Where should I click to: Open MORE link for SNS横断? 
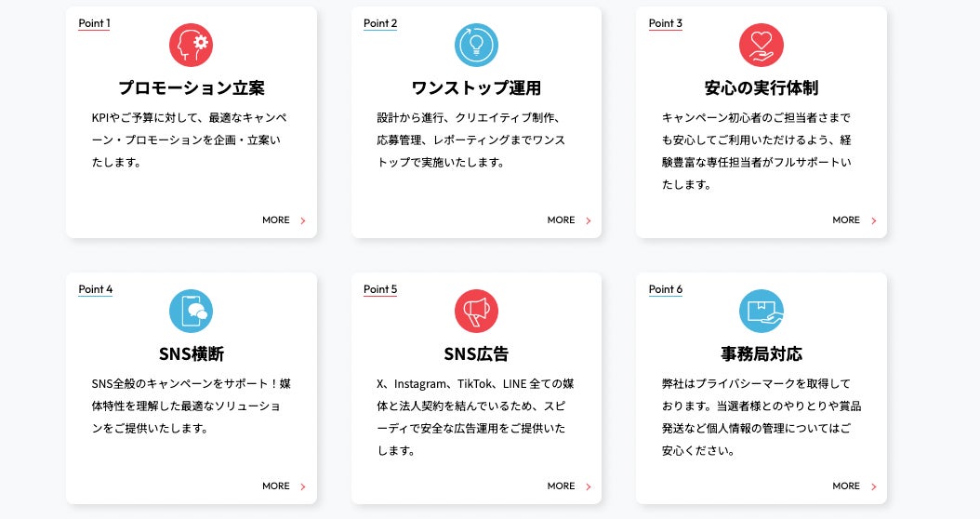(x=276, y=486)
